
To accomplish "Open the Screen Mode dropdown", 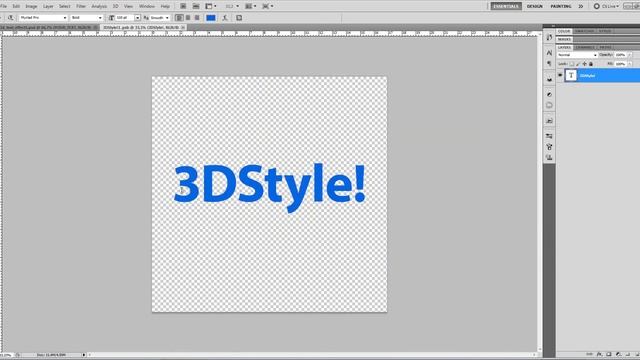I will tap(268, 6).
